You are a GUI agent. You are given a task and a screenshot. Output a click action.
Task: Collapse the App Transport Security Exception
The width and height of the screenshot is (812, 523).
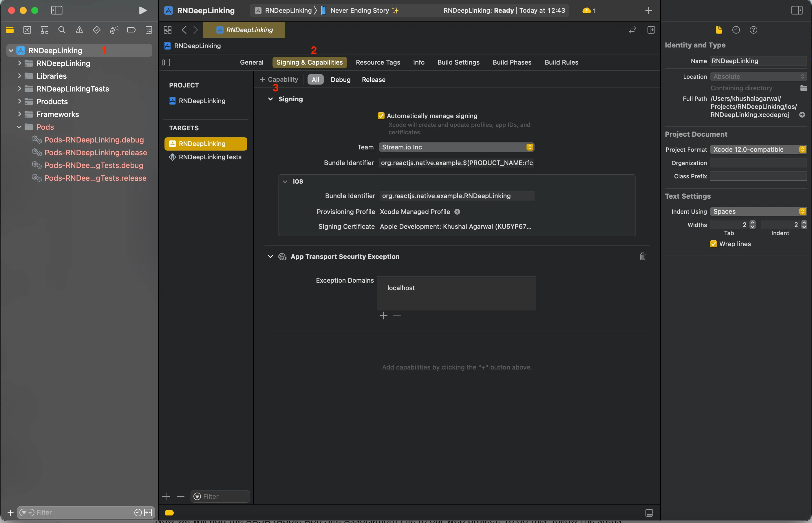tap(270, 256)
